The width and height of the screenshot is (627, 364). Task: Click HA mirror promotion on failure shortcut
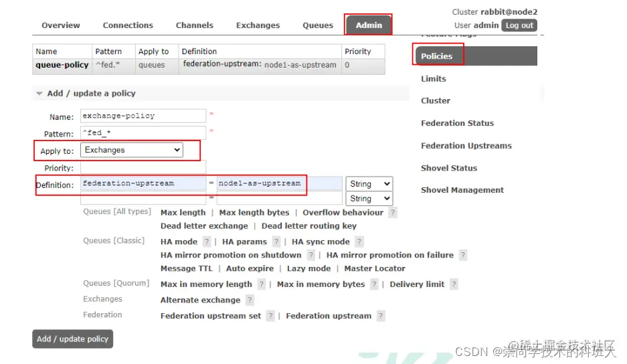point(390,255)
